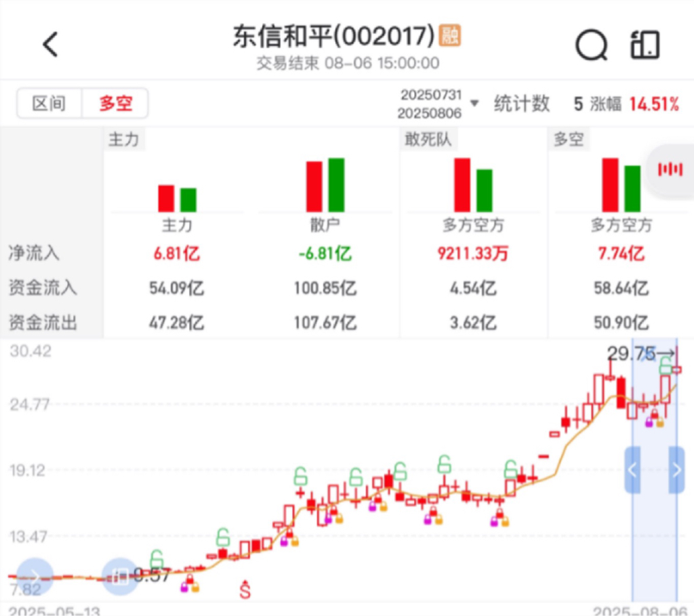Tap the 散户 net inflow value -6.81亿

(325, 253)
